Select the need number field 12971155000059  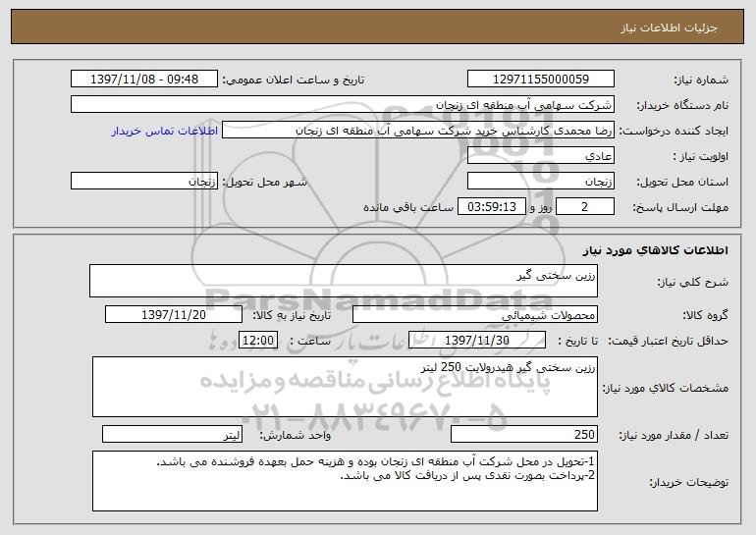click(540, 80)
